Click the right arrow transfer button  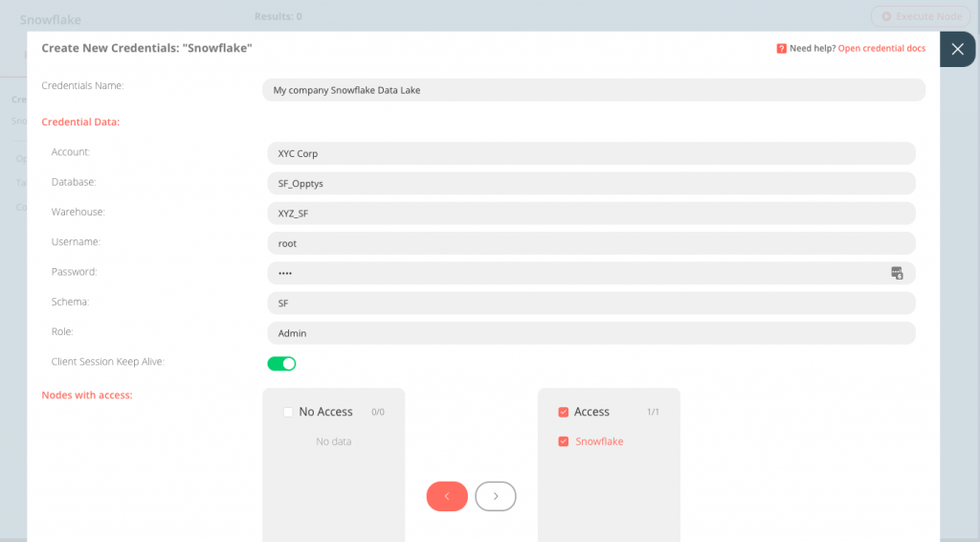coord(496,496)
